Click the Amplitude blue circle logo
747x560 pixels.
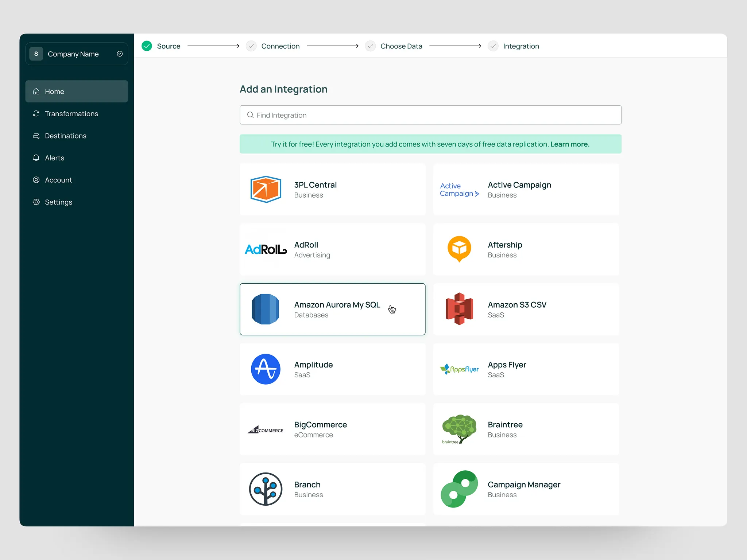pyautogui.click(x=266, y=369)
